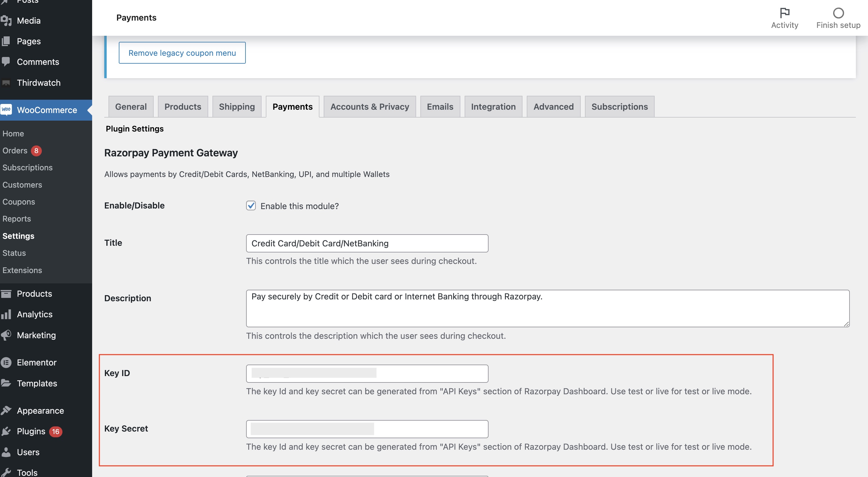Screen dimensions: 868x477
Task: Click the Templates folder icon
Action: (6, 383)
